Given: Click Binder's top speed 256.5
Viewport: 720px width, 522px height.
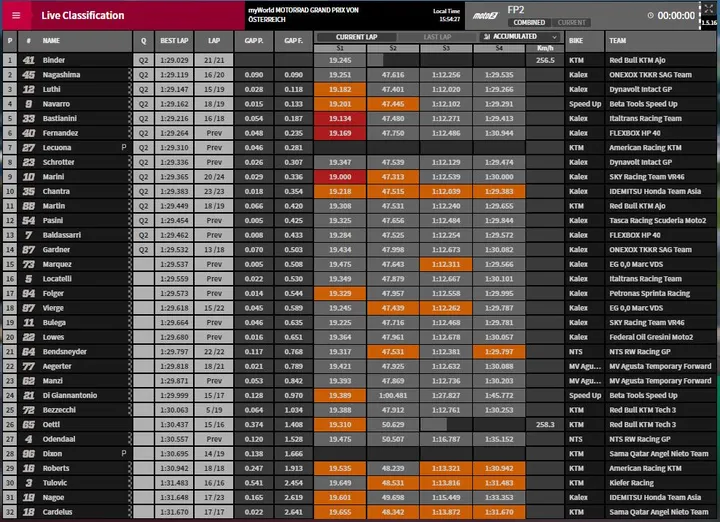Looking at the screenshot, I should coord(545,60).
